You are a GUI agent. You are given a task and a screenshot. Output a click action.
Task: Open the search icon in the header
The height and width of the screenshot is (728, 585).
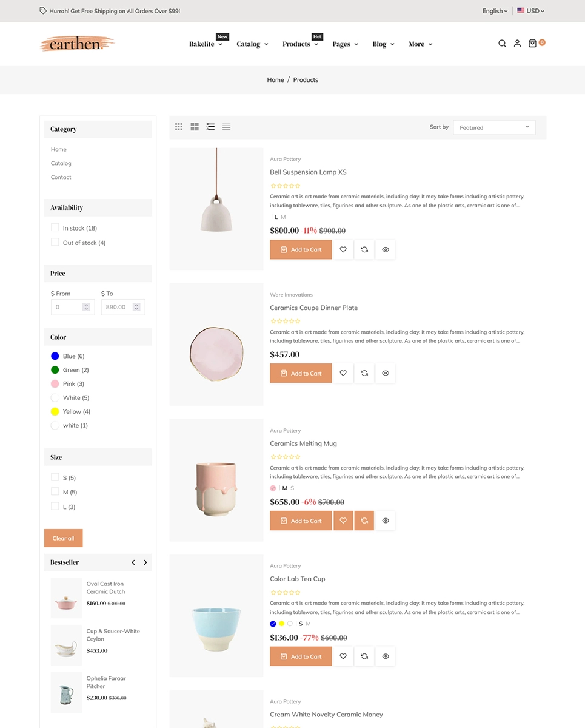coord(502,44)
